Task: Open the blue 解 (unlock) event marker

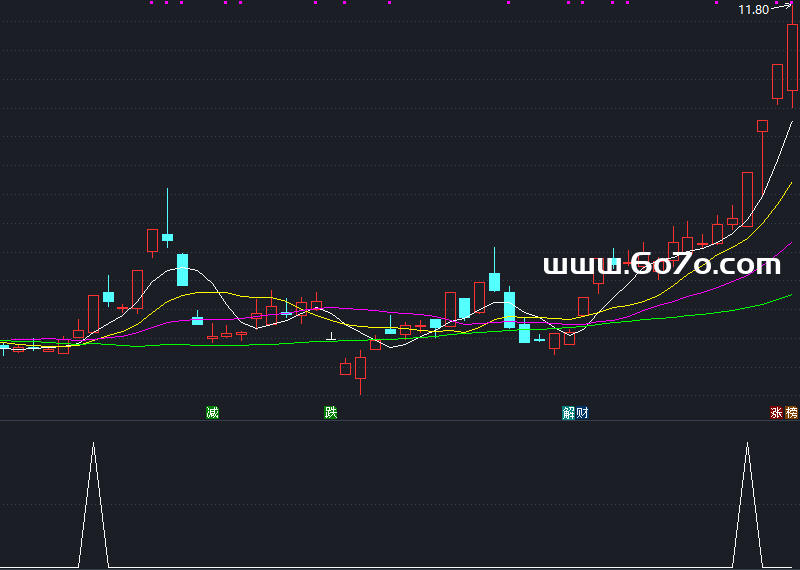Action: 569,412
